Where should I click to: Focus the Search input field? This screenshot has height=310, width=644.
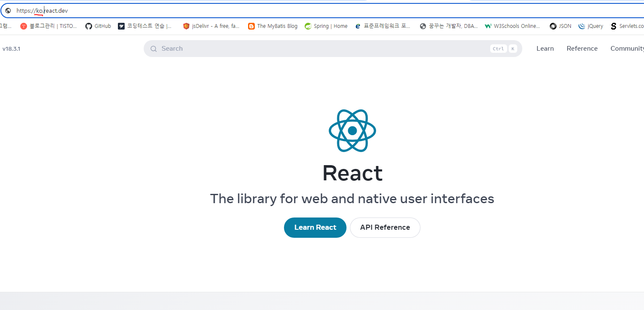point(333,49)
